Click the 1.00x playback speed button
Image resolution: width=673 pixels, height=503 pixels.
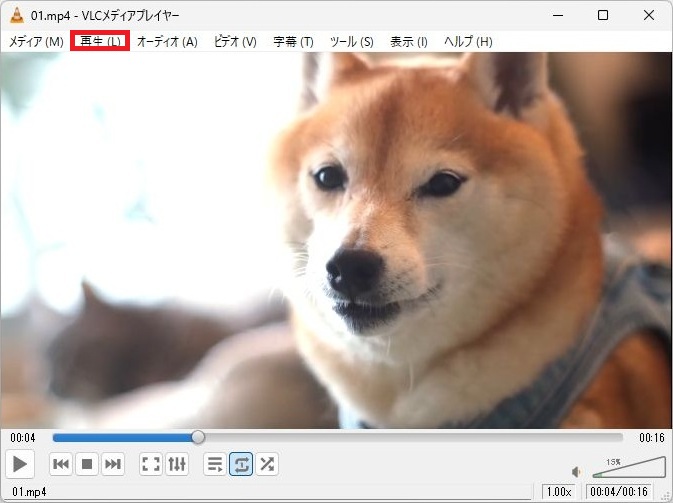tap(558, 492)
